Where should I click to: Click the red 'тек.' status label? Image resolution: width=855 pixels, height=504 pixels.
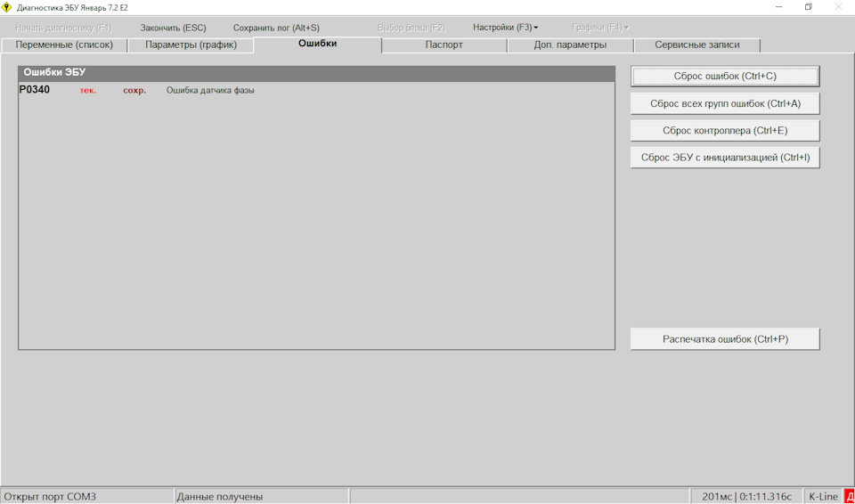(x=88, y=91)
